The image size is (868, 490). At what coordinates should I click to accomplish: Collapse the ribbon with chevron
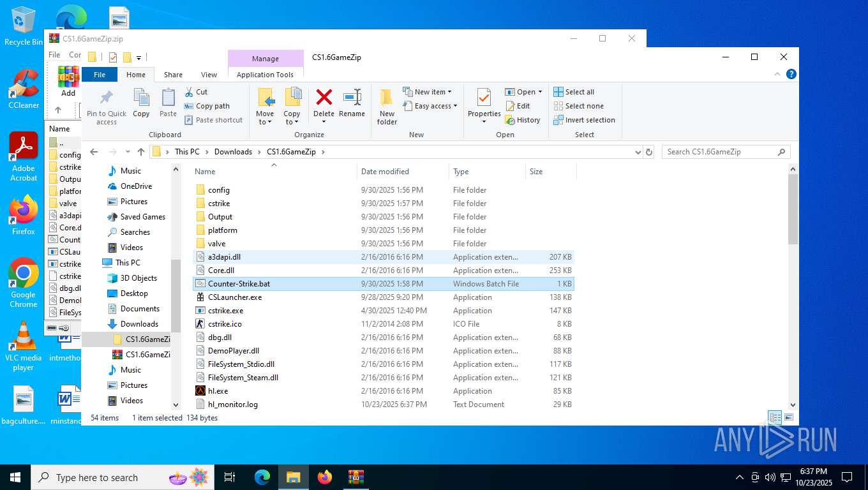(778, 74)
